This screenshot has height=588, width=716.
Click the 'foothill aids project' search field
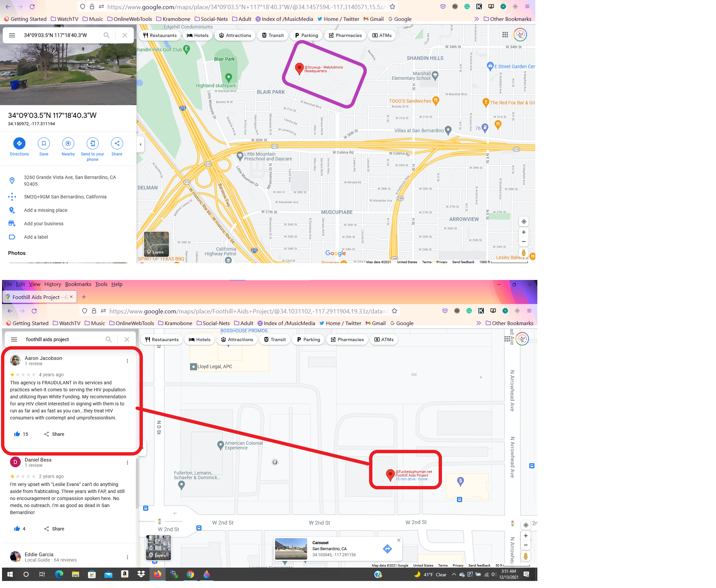63,339
